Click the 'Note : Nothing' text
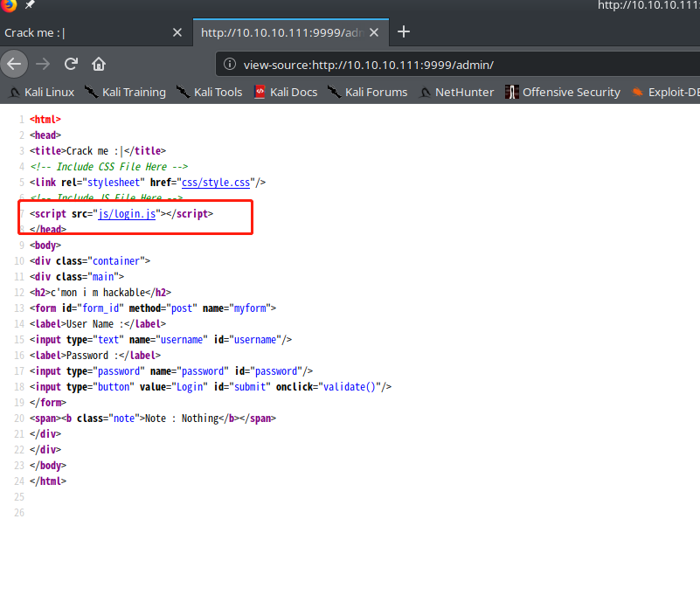The image size is (700, 595). click(182, 419)
